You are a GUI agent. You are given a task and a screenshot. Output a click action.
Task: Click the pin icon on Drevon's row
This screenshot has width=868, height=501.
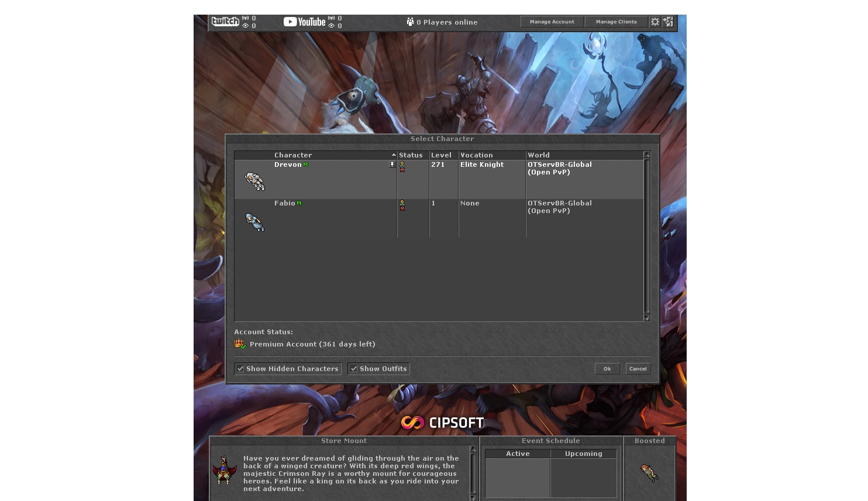[x=392, y=164]
